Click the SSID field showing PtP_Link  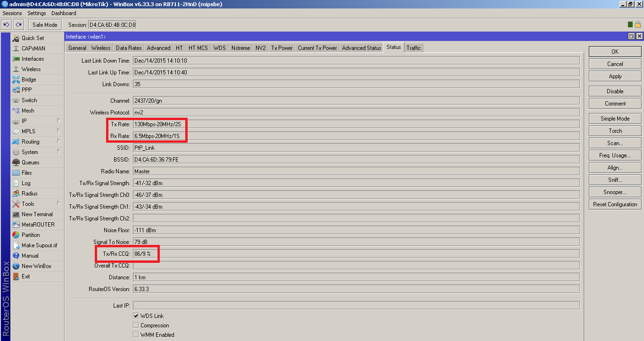pyautogui.click(x=356, y=148)
